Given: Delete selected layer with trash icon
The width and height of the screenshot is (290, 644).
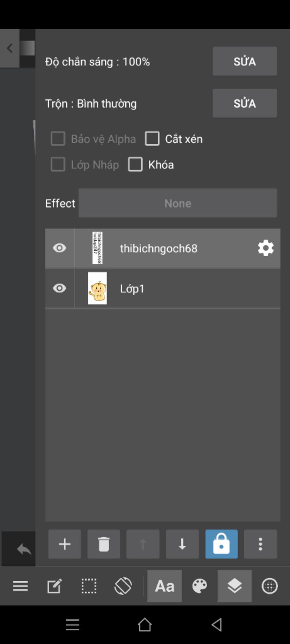Looking at the screenshot, I should coord(104,544).
